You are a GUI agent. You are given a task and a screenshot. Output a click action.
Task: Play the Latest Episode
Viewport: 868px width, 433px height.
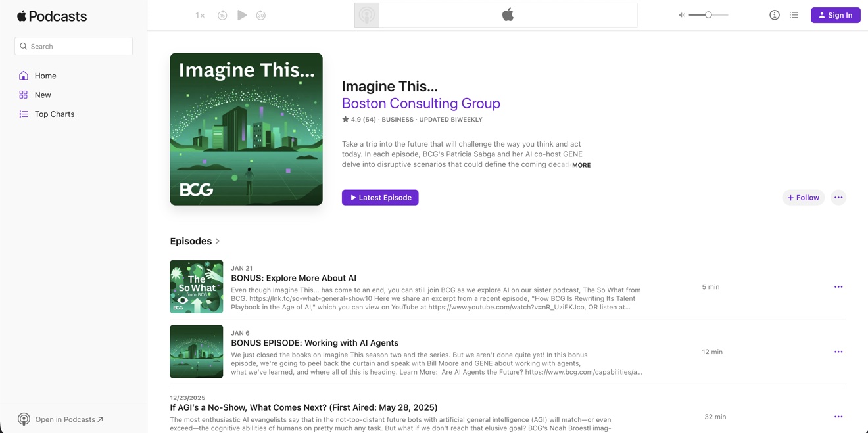point(380,197)
